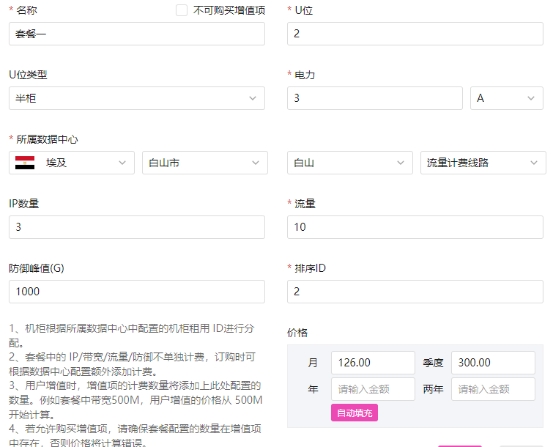Image resolution: width=554 pixels, height=447 pixels.
Task: Expand the power unit A dropdown
Action: (507, 98)
